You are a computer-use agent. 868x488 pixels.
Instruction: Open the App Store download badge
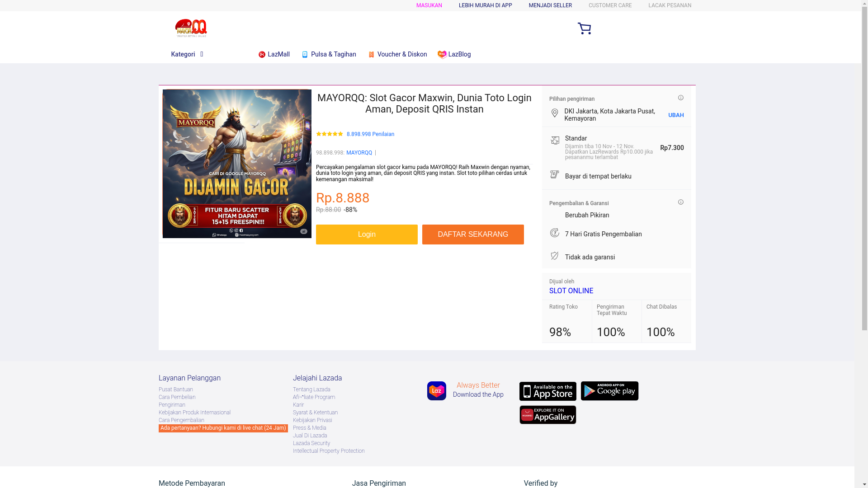coord(548,391)
